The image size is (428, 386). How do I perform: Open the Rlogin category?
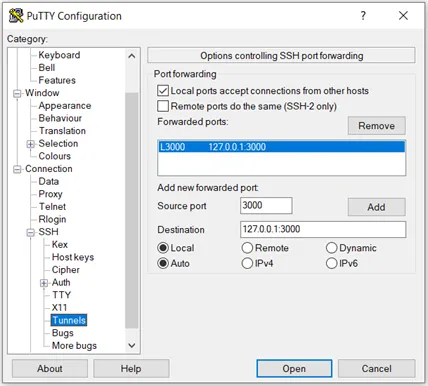click(52, 220)
